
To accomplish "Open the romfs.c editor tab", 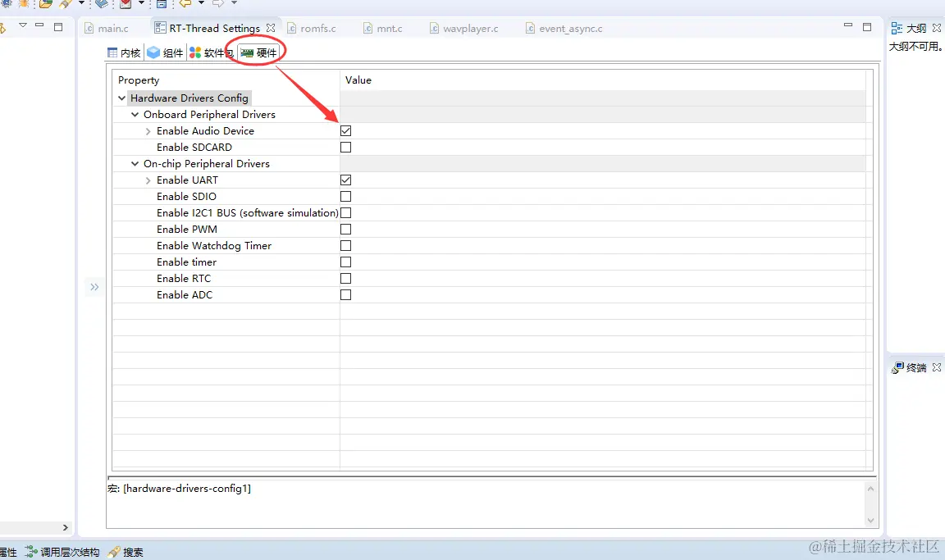I will pyautogui.click(x=313, y=29).
